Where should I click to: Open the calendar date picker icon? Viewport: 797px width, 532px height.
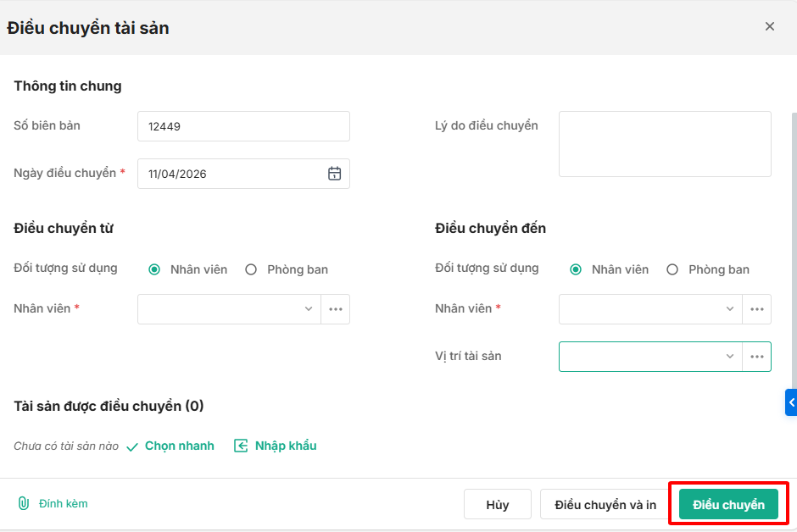335,174
